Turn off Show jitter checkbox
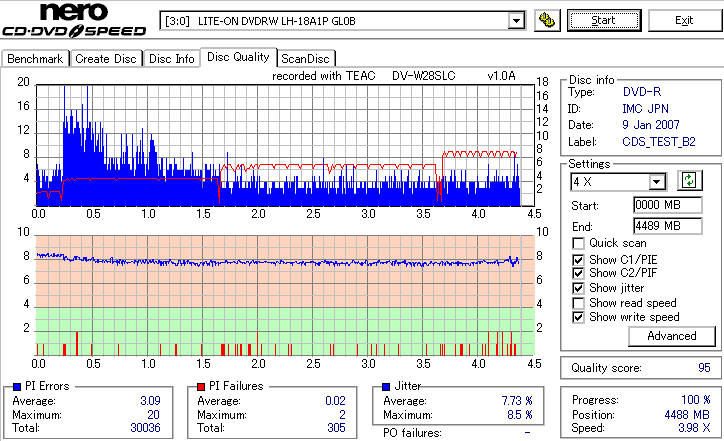The height and width of the screenshot is (441, 724). point(578,288)
